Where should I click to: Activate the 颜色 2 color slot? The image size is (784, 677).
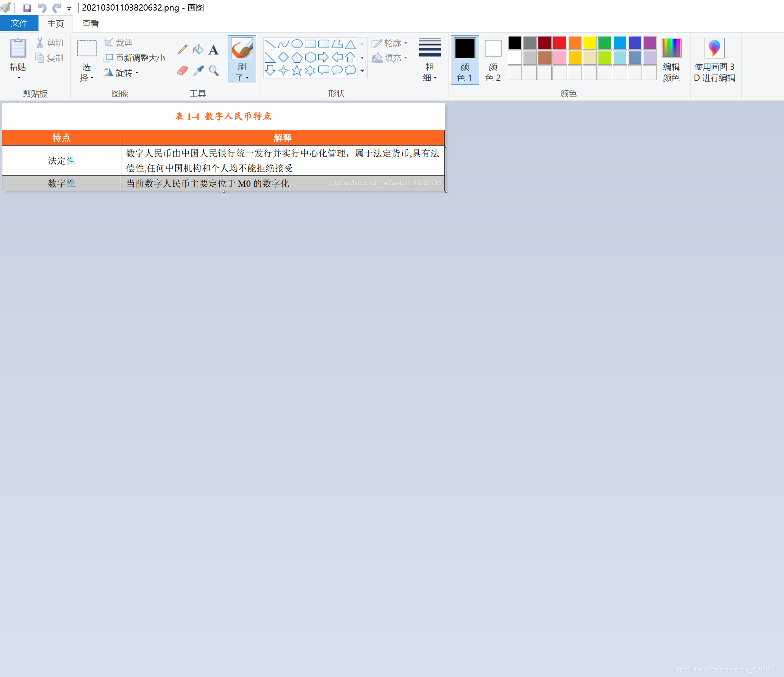493,60
